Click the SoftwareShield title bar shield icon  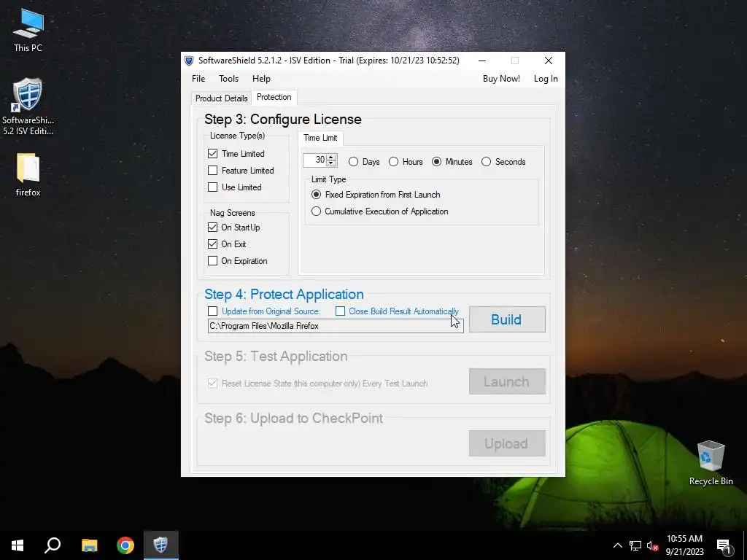[189, 61]
